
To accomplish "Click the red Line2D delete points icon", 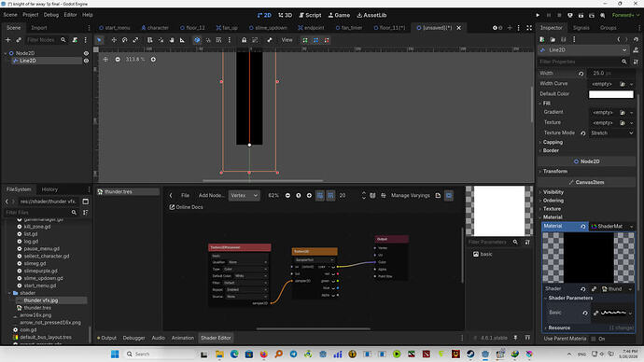I will [x=327, y=40].
